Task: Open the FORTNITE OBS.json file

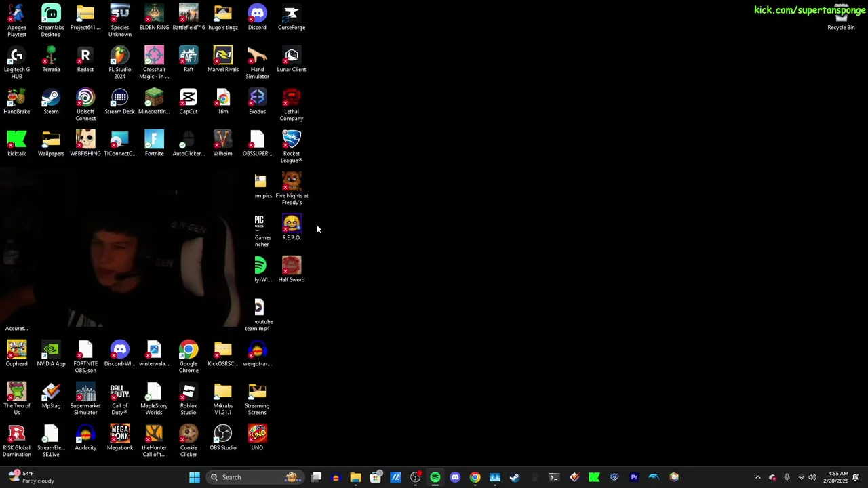Action: pos(85,357)
